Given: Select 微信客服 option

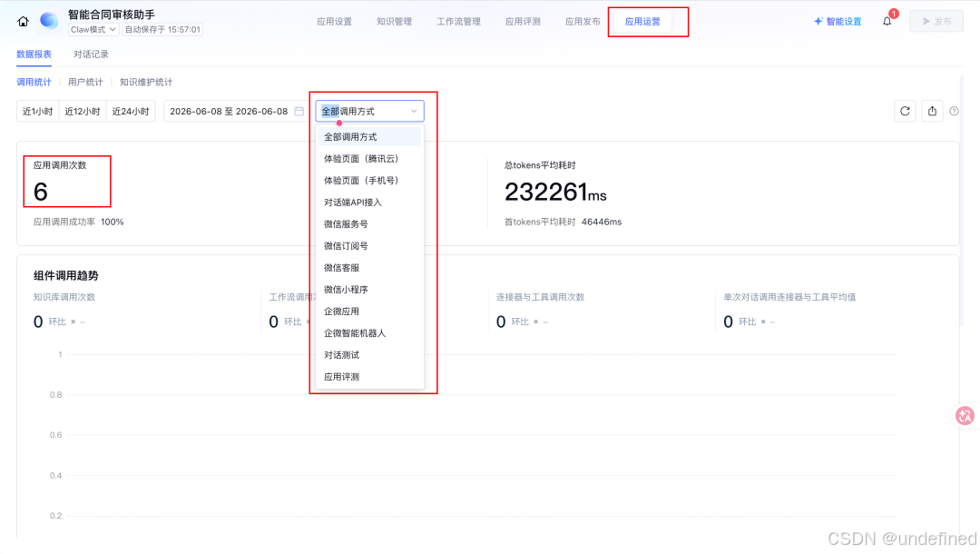Looking at the screenshot, I should point(369,268).
